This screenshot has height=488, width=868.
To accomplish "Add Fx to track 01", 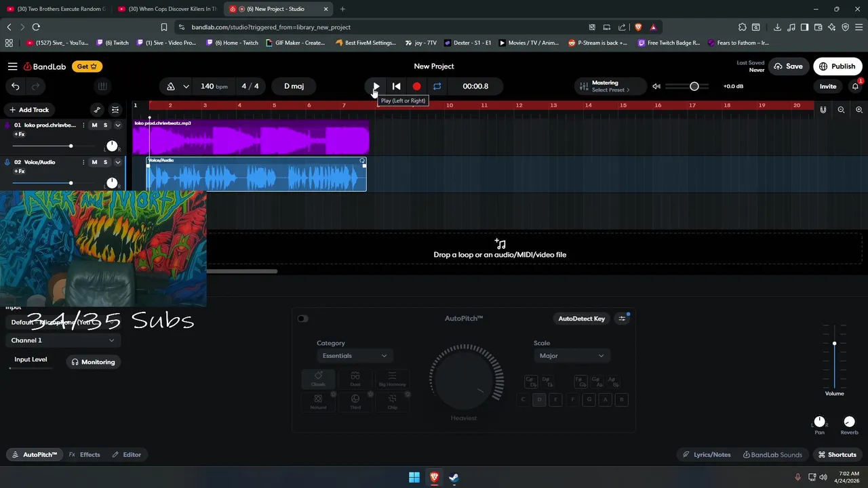I will [19, 134].
